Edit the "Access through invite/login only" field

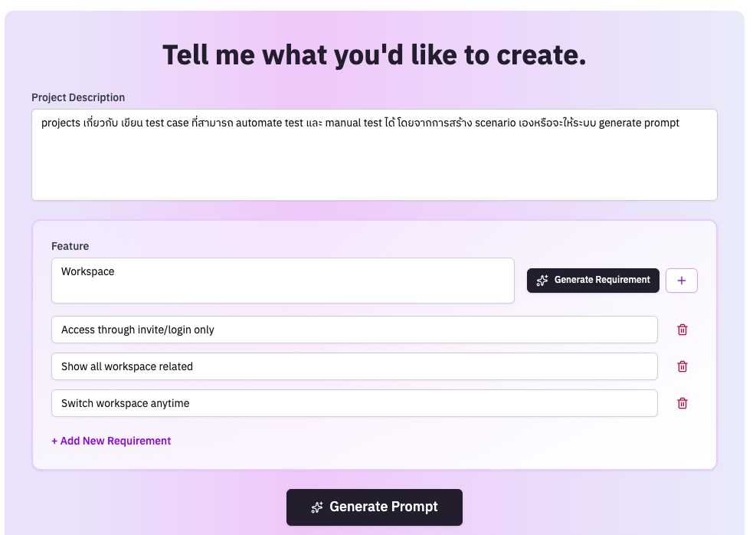pyautogui.click(x=354, y=330)
